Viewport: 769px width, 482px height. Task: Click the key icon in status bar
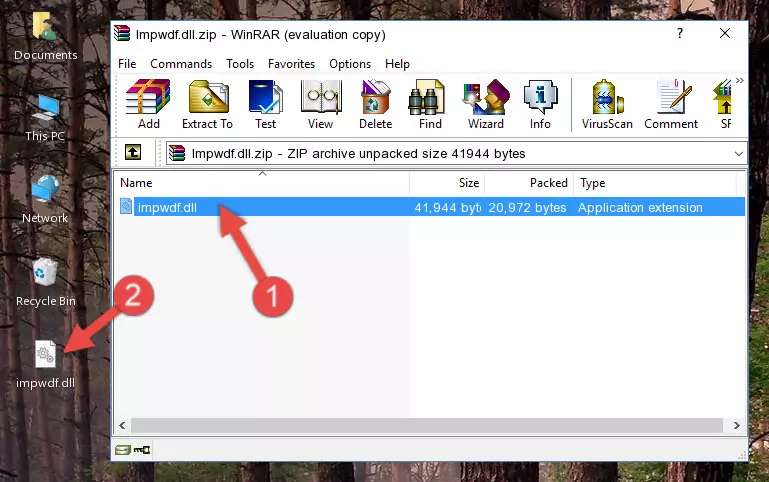142,449
